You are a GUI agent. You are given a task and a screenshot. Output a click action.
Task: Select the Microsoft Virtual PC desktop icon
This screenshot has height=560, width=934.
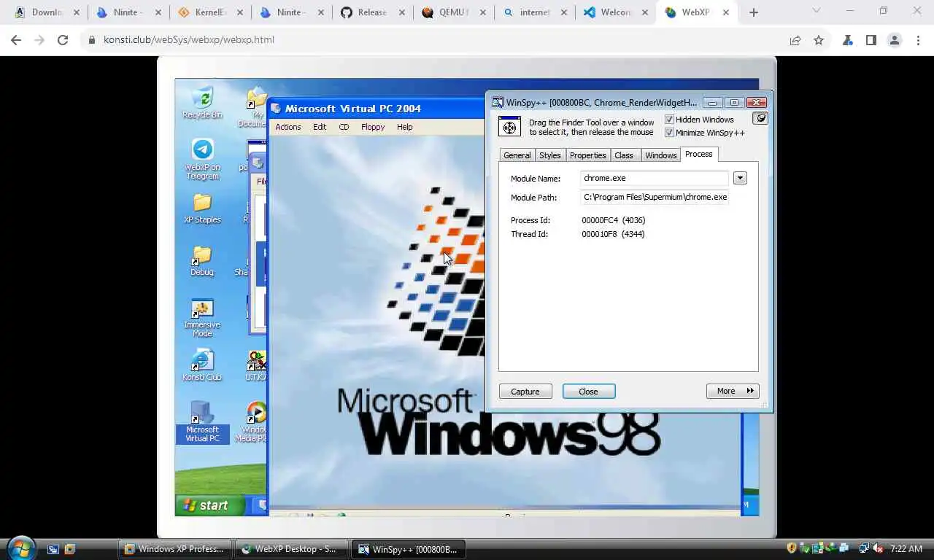(x=202, y=422)
